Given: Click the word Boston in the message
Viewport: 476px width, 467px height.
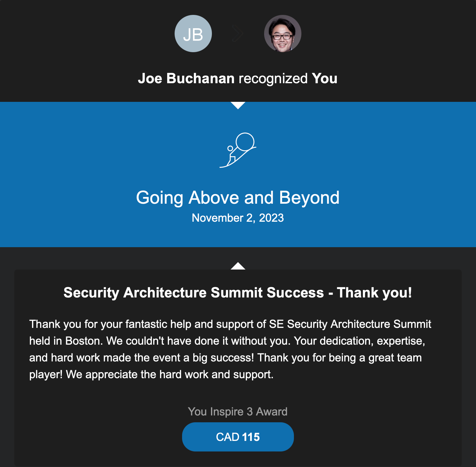Looking at the screenshot, I should pos(83,341).
